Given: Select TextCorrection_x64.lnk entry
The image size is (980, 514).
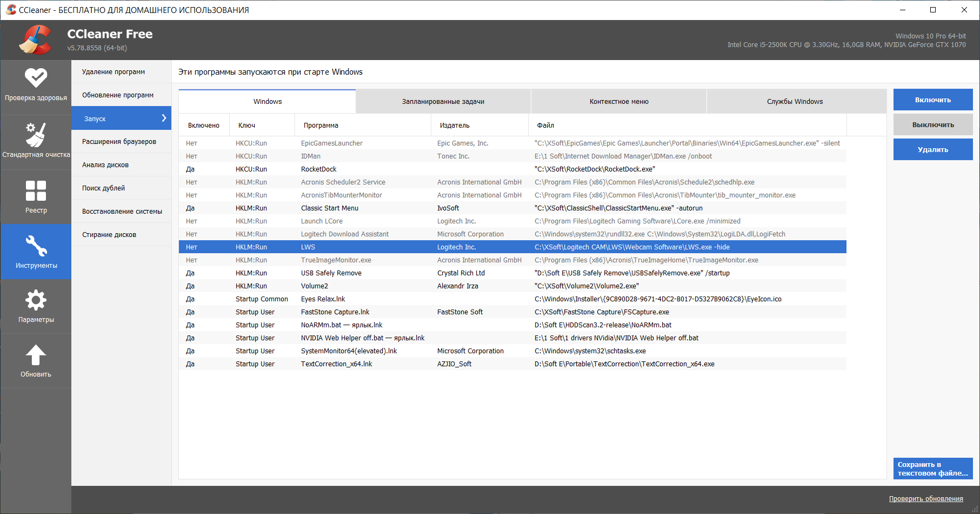Looking at the screenshot, I should (x=512, y=364).
